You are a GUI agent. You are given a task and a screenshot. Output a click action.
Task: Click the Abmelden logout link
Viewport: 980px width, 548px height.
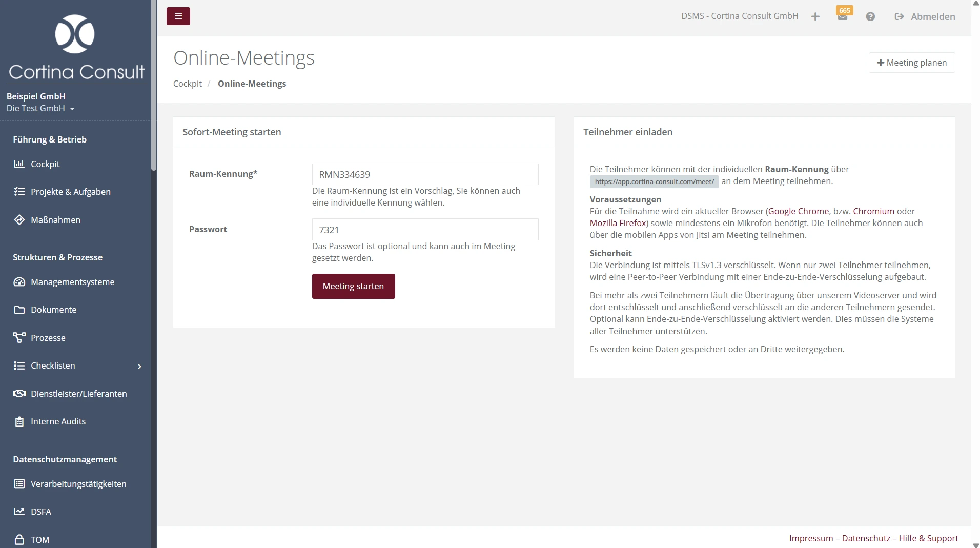(925, 17)
